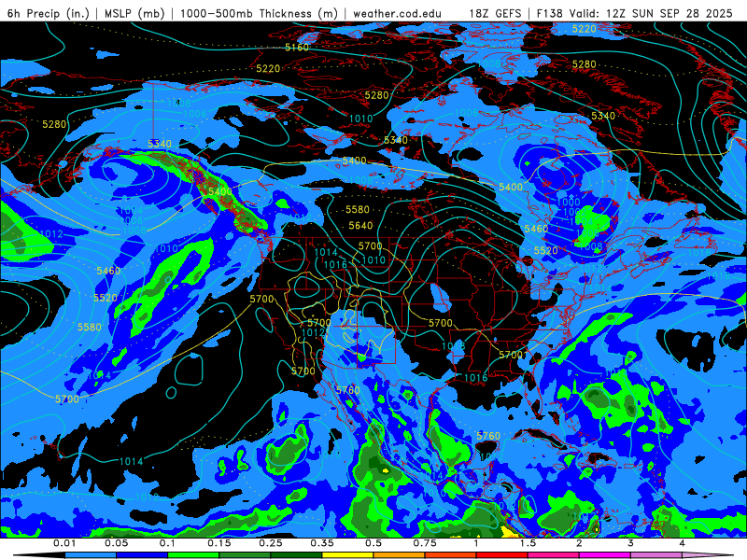
Task: Select the "12Z SUN SEP 28 2025" valid time
Action: coord(669,13)
